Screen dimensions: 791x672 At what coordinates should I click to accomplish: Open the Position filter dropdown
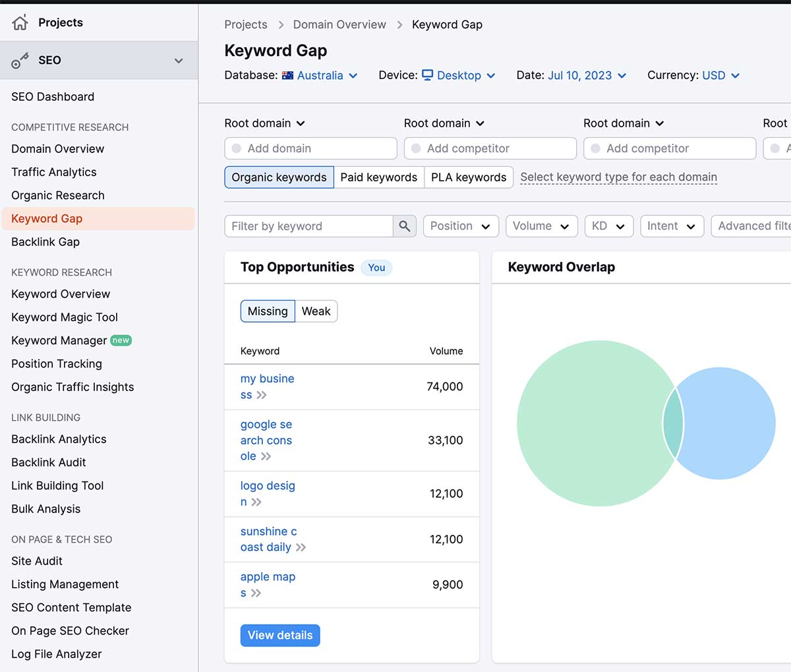point(461,226)
